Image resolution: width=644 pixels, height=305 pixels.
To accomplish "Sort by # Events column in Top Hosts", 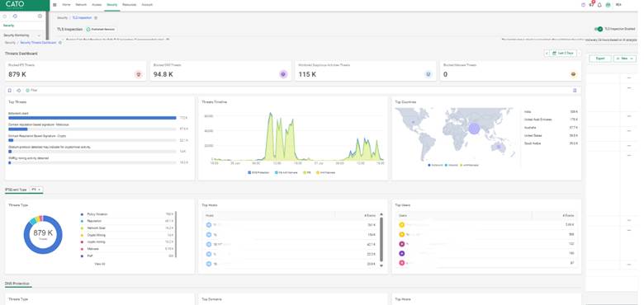I will click(x=371, y=215).
